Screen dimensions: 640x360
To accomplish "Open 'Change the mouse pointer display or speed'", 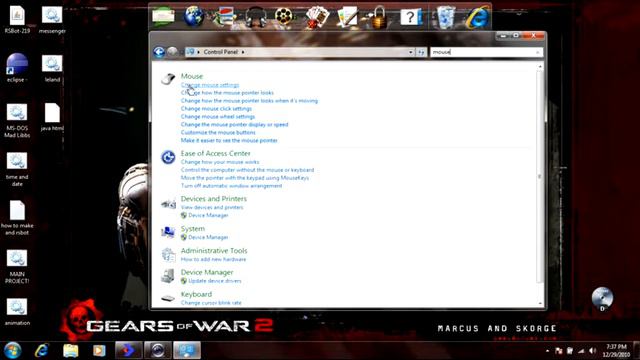I will [234, 124].
